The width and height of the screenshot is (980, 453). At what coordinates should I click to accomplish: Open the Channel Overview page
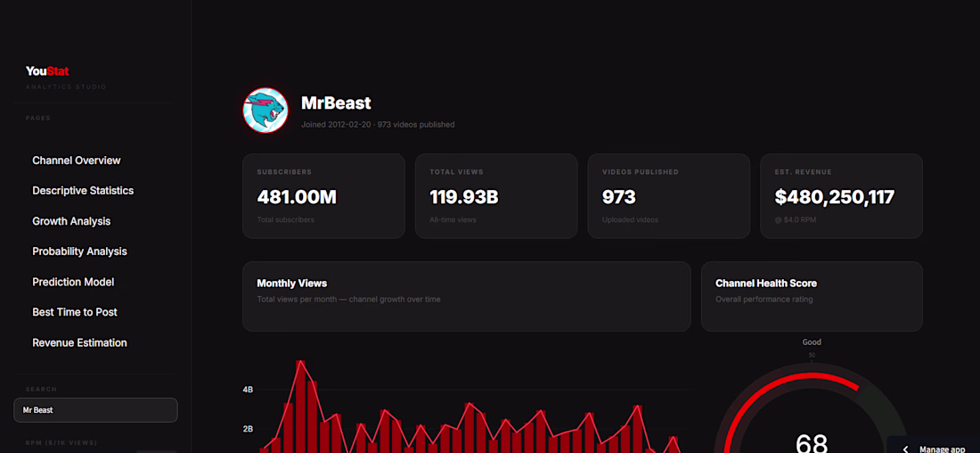(77, 161)
